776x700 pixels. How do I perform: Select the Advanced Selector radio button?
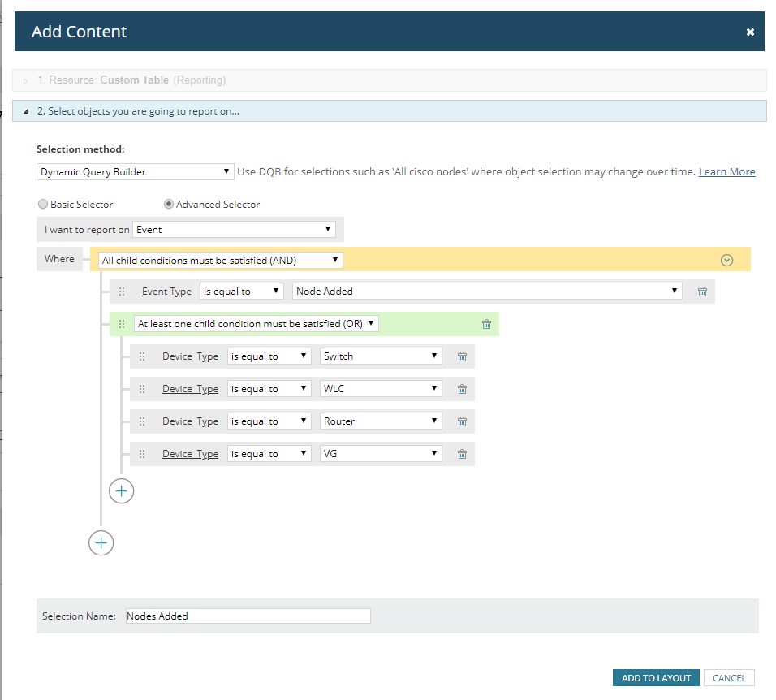tap(169, 204)
